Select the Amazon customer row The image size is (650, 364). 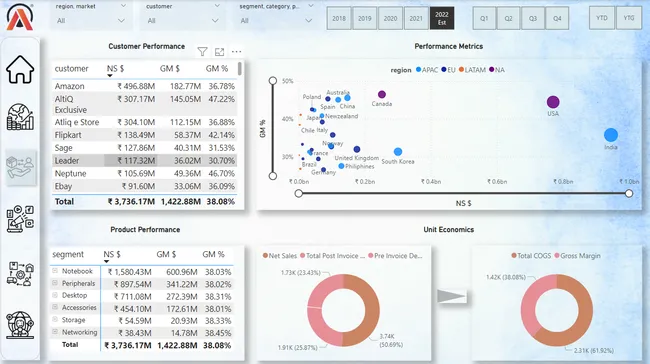tap(145, 86)
